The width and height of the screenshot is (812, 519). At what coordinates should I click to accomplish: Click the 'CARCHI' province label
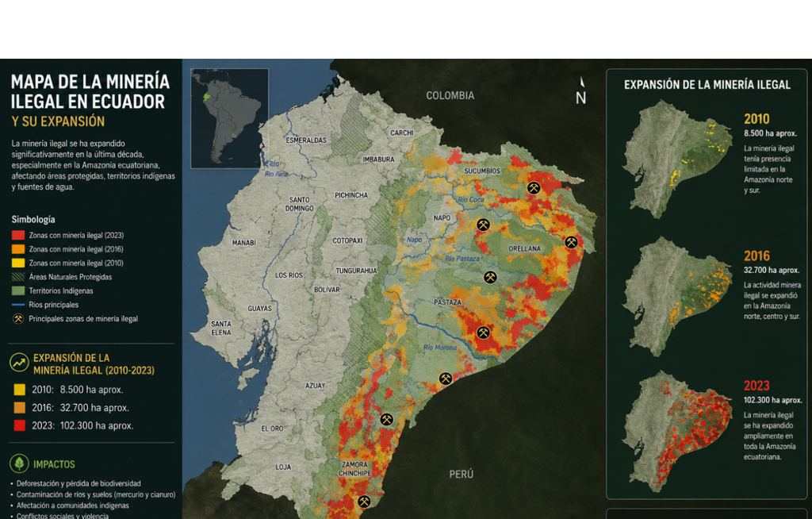point(401,133)
